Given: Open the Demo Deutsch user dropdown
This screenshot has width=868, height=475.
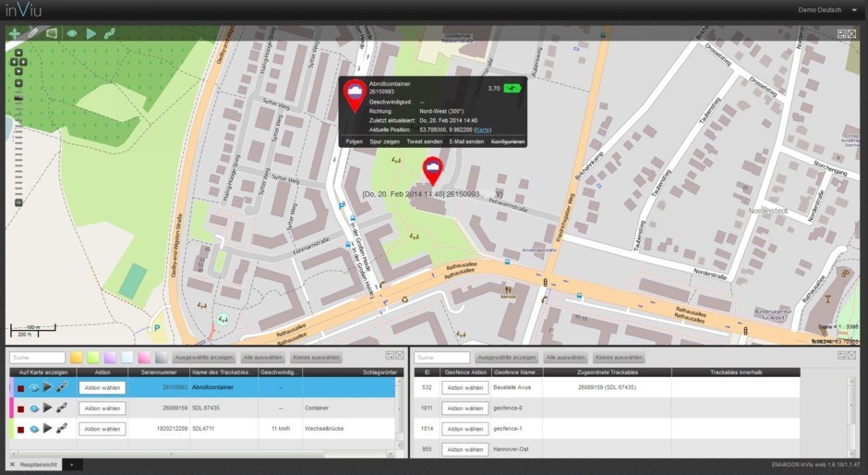Looking at the screenshot, I should 827,10.
